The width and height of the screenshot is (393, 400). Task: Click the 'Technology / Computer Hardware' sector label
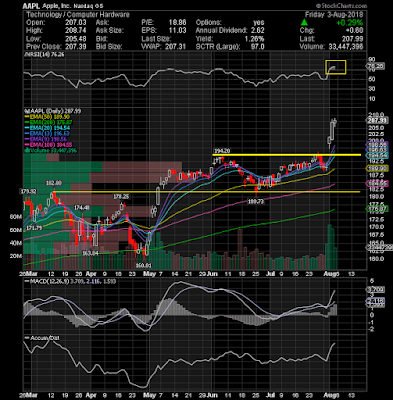[x=78, y=15]
